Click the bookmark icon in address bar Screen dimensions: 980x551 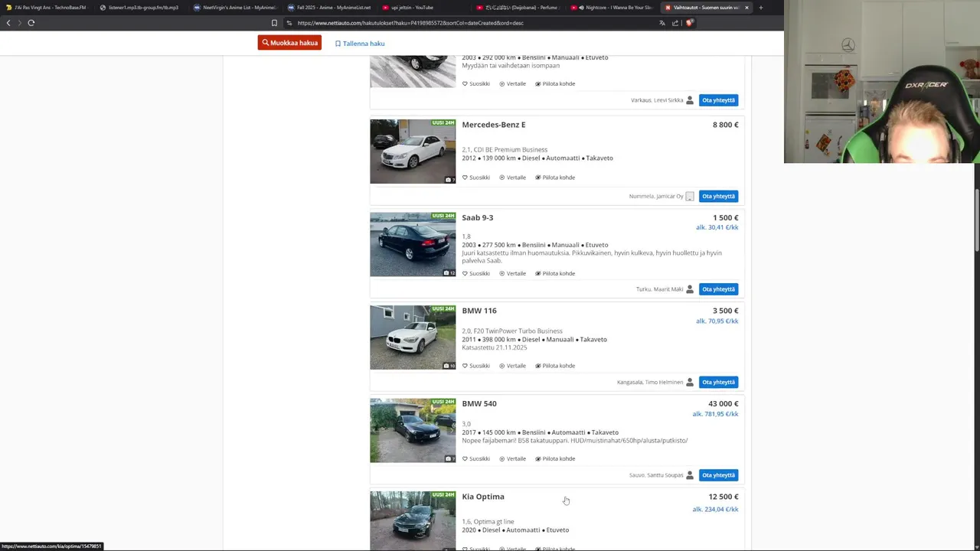[274, 23]
